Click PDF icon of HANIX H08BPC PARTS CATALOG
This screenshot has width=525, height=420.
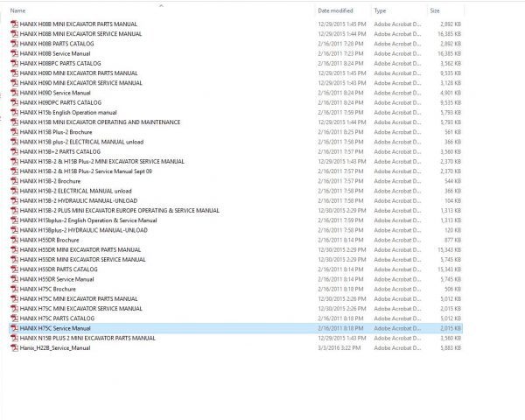coord(14,63)
